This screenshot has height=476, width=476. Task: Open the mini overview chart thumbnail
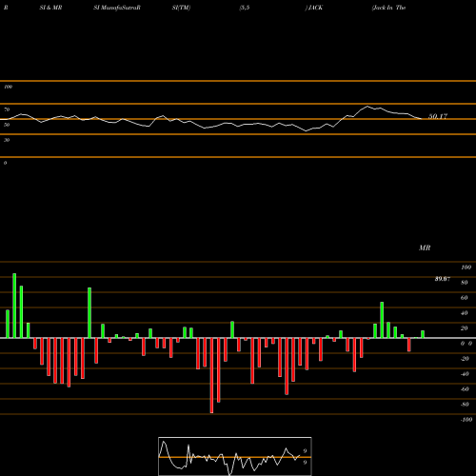coord(235,456)
